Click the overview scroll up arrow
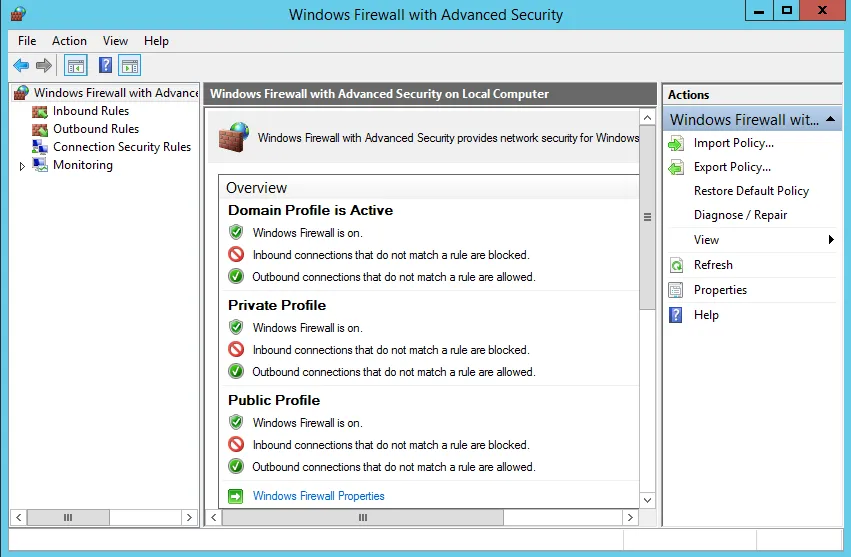 647,117
